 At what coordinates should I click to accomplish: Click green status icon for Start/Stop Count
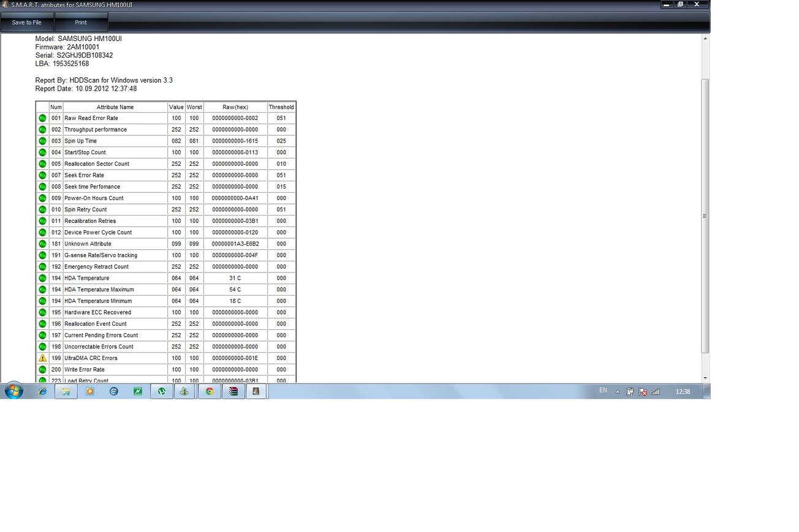click(42, 152)
